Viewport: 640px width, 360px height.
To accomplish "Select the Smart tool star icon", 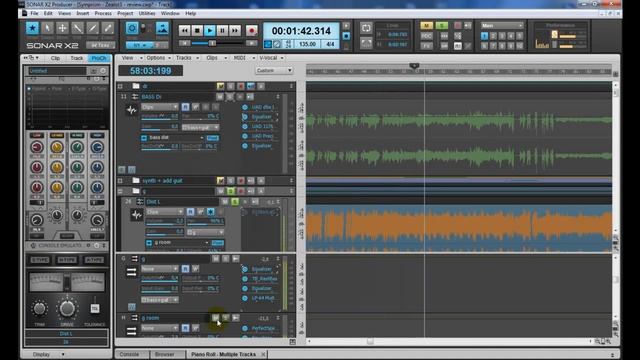I will coord(32,28).
